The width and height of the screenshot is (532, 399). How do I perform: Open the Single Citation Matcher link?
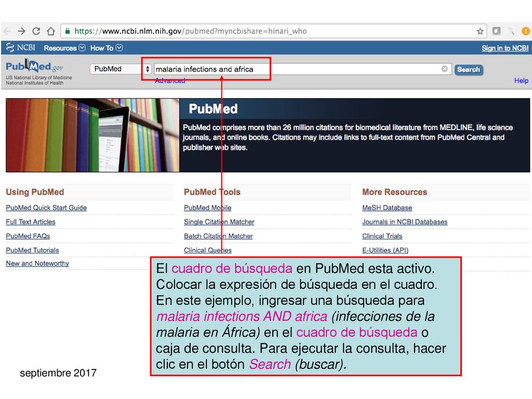219,222
